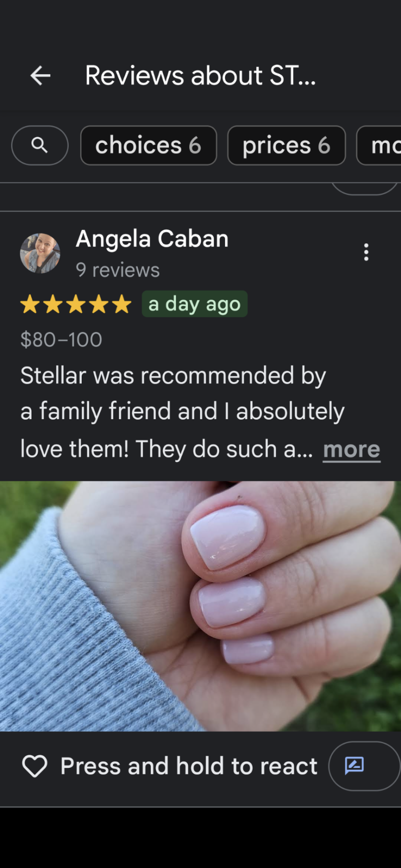Filter reviews by the prices 6 chip
The image size is (401, 868).
[x=286, y=145]
